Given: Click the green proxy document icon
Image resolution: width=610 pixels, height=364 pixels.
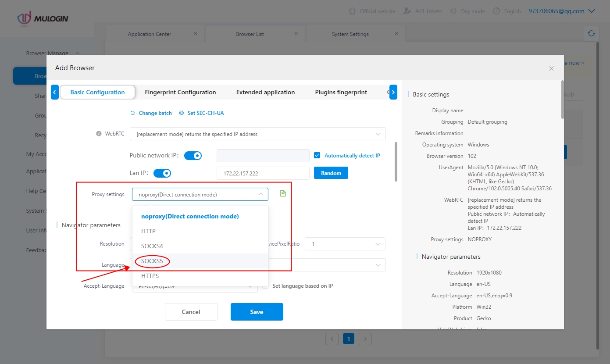Looking at the screenshot, I should (283, 193).
